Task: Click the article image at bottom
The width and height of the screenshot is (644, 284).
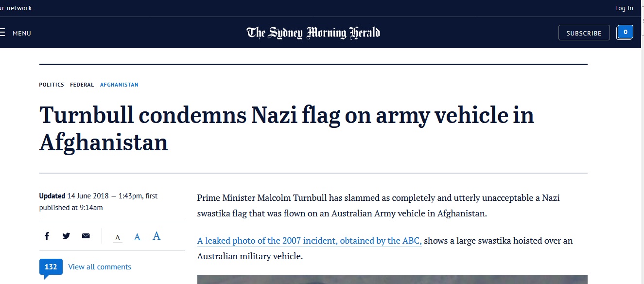Action: click(x=392, y=280)
